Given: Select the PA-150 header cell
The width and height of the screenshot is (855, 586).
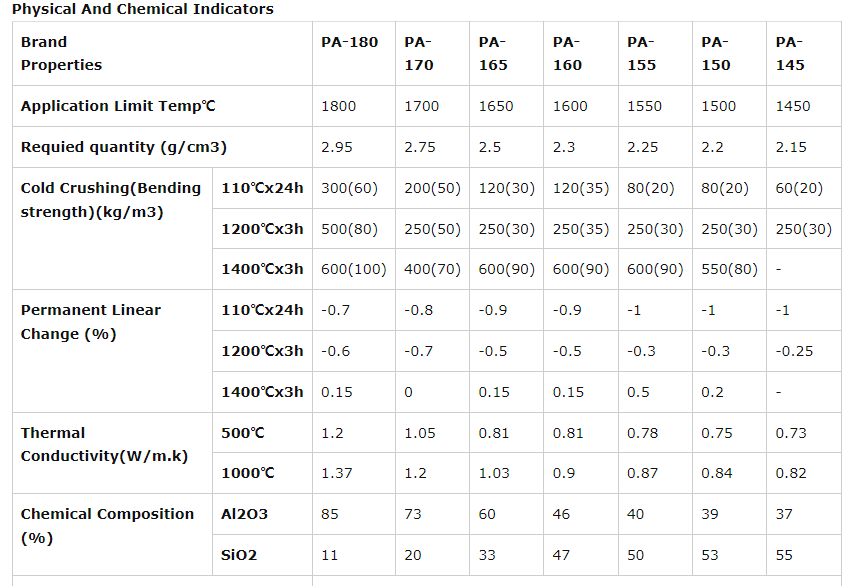Looking at the screenshot, I should click(x=715, y=53).
